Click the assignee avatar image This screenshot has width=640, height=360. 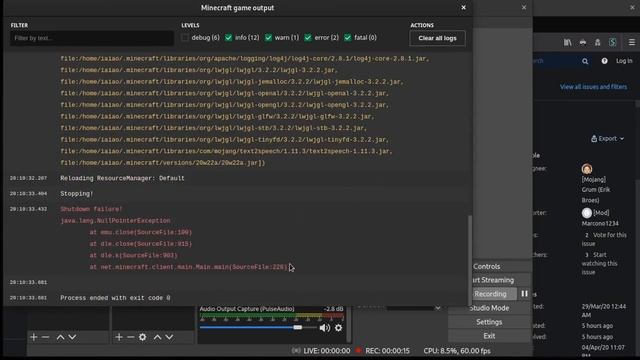587,169
